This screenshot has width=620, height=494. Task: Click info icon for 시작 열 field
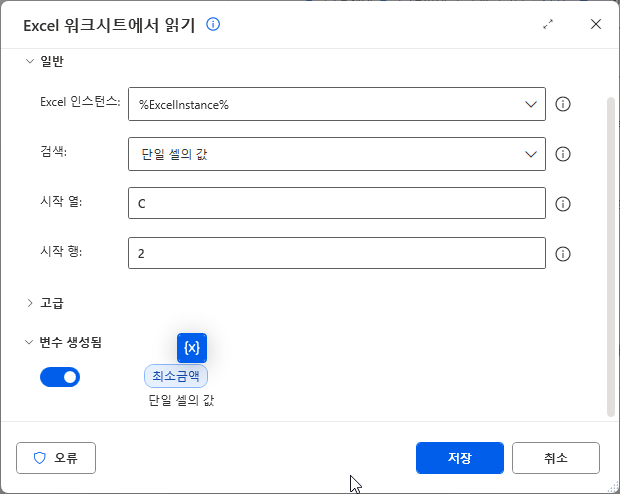tap(563, 204)
